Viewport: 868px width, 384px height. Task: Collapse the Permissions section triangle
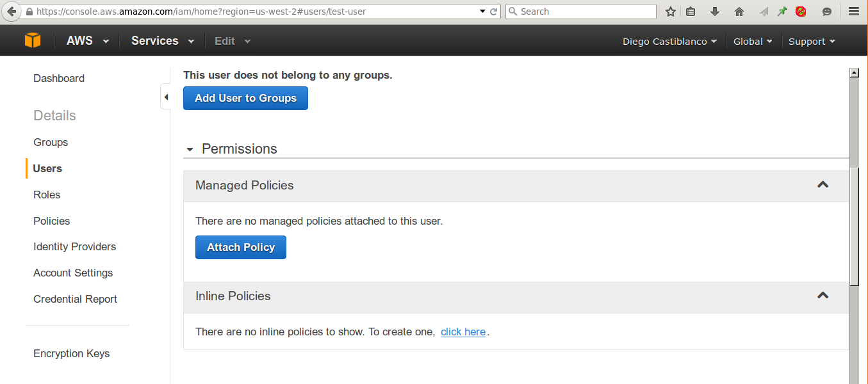(x=190, y=150)
